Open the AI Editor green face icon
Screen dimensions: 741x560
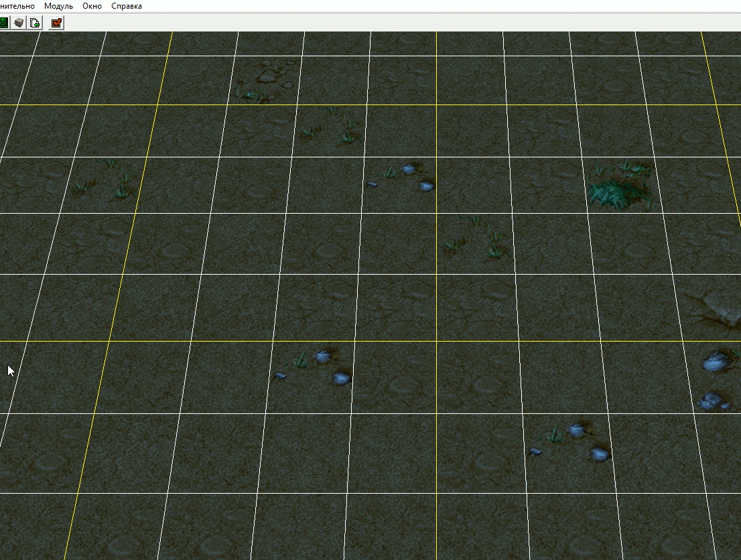click(x=4, y=23)
